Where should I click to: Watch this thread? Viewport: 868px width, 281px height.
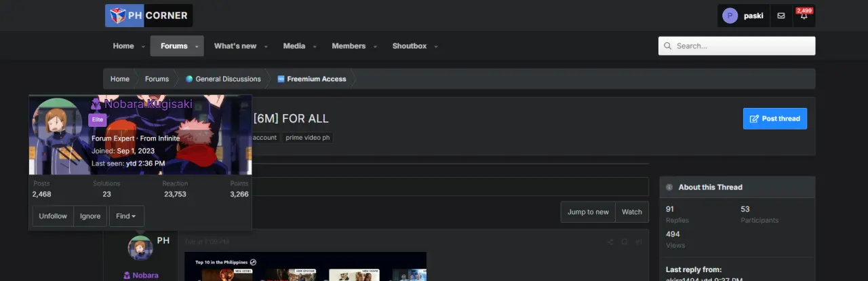click(x=632, y=212)
